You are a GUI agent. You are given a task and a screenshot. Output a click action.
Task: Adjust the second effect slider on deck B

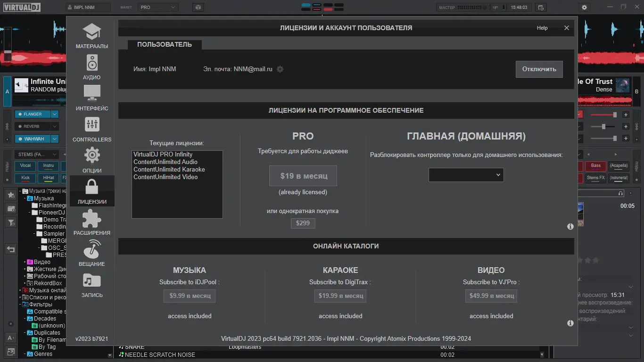coord(604,126)
